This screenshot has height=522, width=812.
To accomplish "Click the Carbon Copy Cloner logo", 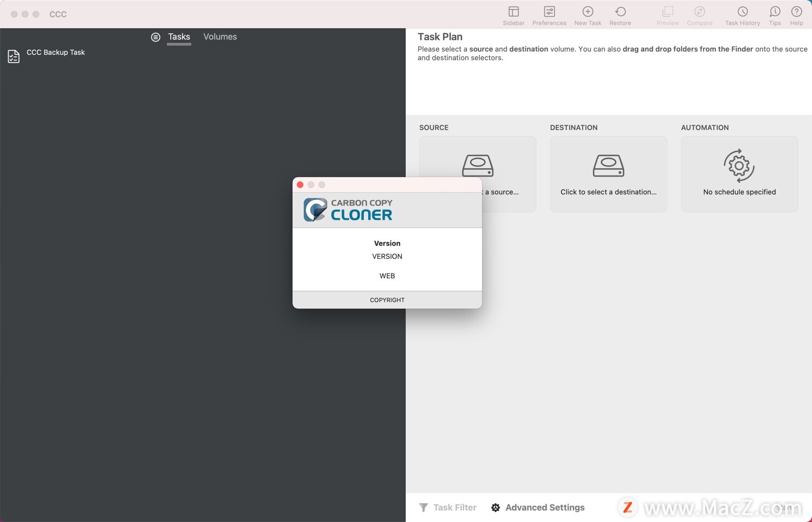I will point(348,210).
